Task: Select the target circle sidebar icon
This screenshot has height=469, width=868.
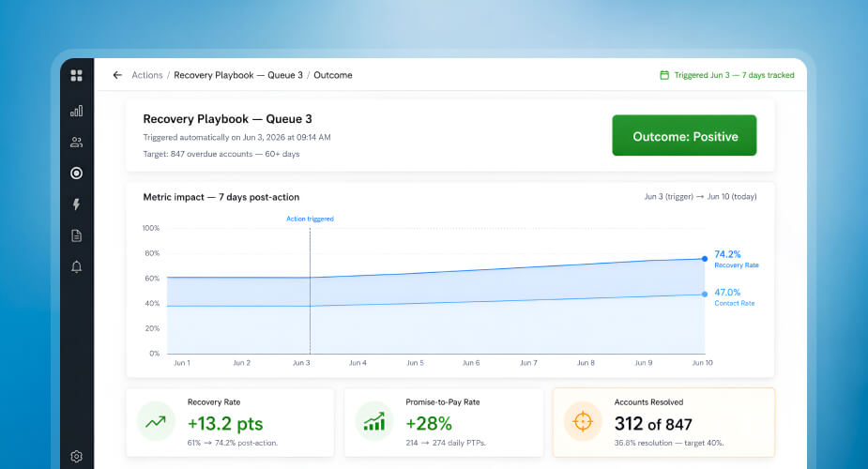Action: (76, 174)
